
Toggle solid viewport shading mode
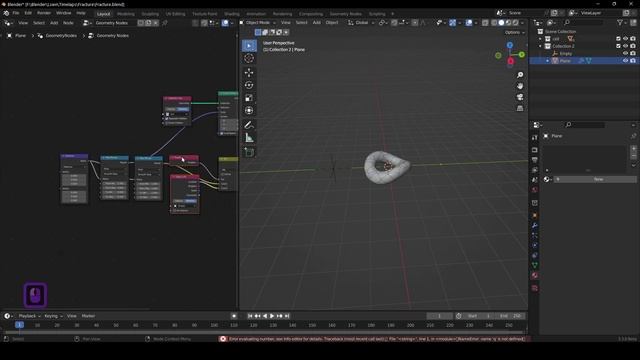point(501,23)
